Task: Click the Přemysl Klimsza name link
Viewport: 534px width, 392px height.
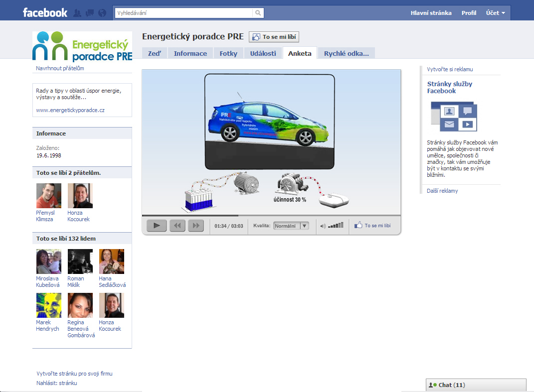Action: [45, 216]
